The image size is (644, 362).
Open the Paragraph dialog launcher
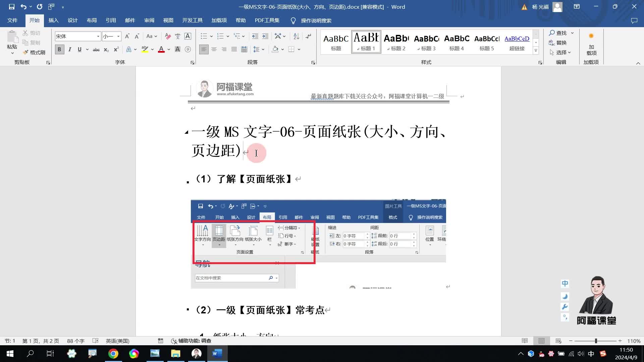313,63
